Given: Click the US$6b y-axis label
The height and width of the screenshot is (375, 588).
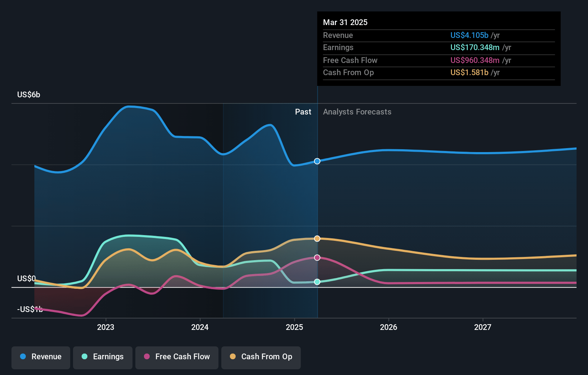Looking at the screenshot, I should pos(29,94).
